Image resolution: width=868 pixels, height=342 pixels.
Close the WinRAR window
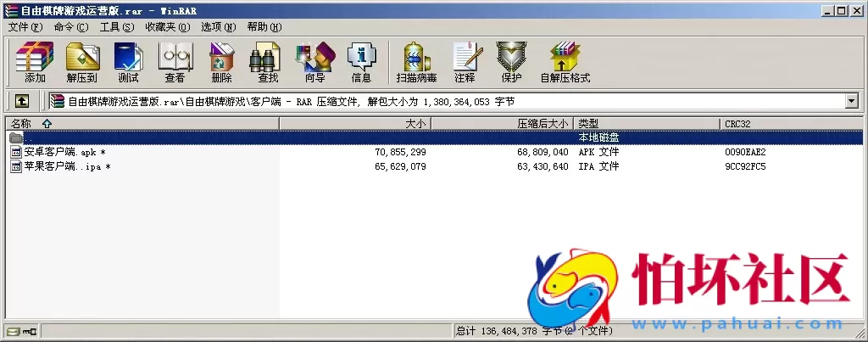[x=856, y=10]
